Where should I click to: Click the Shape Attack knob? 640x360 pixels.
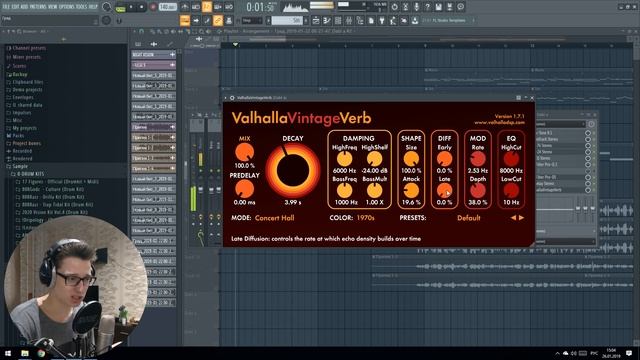pos(411,191)
